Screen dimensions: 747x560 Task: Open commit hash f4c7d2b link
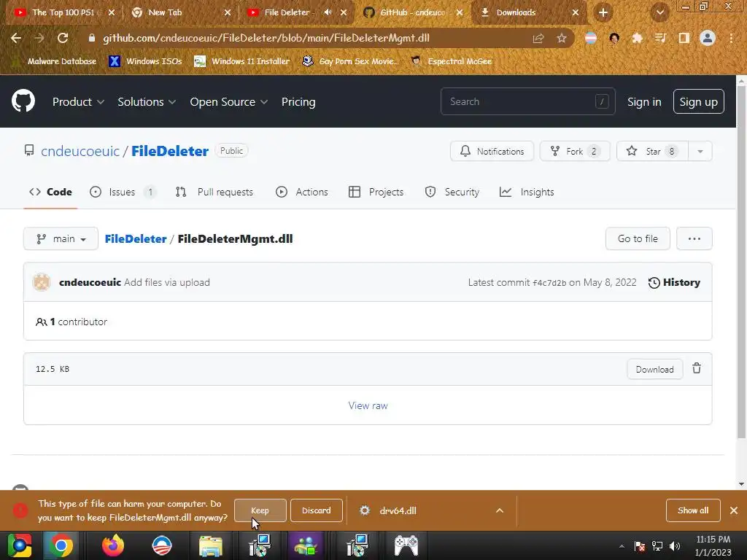pos(549,283)
